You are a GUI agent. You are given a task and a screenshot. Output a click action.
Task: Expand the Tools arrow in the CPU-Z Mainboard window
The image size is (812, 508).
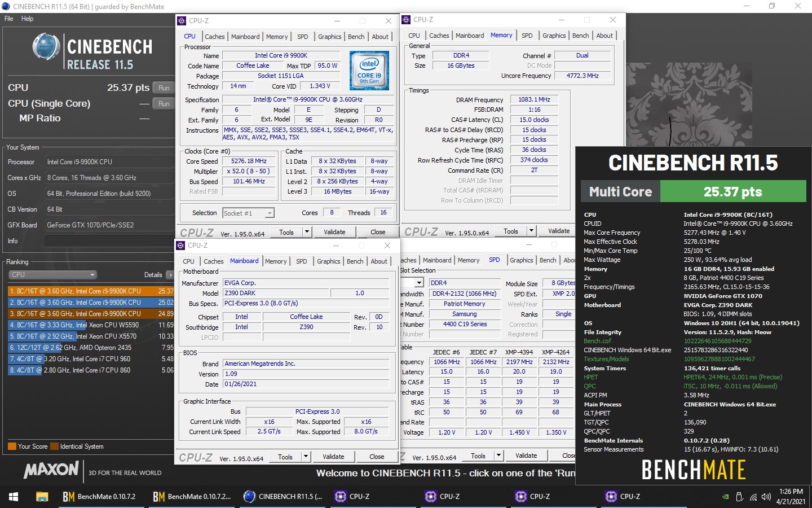tap(306, 457)
